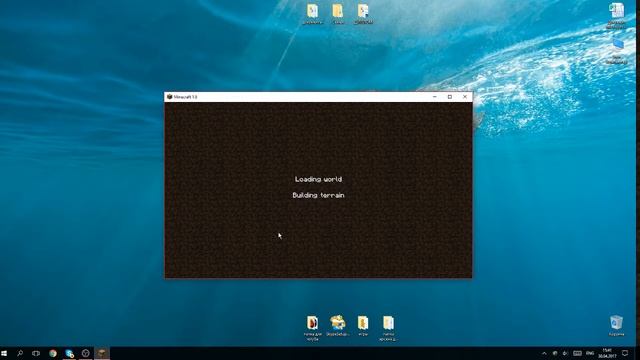Launch Google Chrome from the taskbar
The height and width of the screenshot is (360, 640).
pos(53,353)
